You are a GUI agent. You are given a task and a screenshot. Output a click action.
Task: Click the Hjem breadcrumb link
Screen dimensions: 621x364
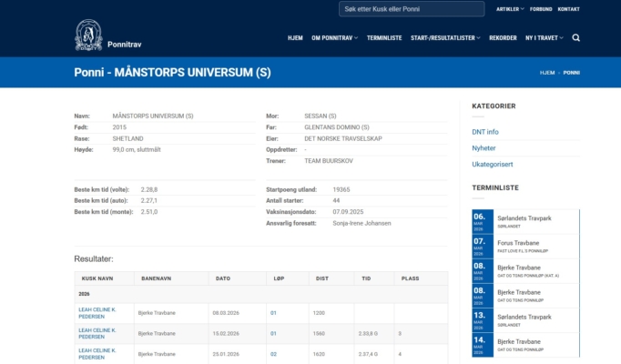[546, 72]
